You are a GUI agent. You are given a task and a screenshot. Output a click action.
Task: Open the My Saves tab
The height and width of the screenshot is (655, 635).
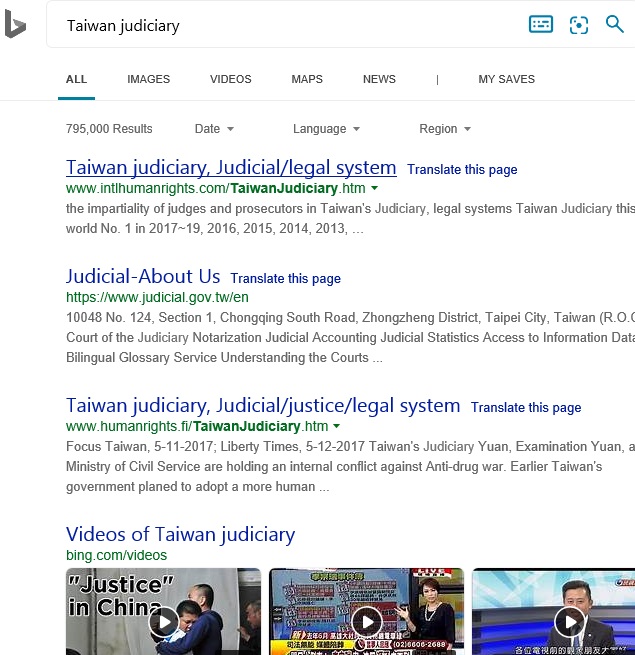(506, 79)
